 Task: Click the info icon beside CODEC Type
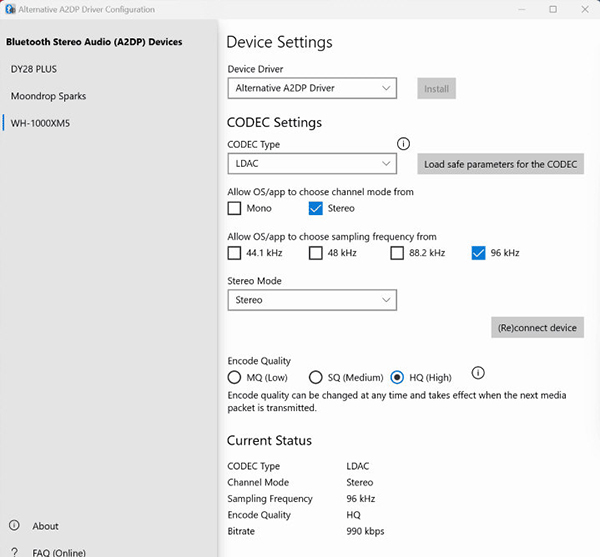[x=404, y=144]
